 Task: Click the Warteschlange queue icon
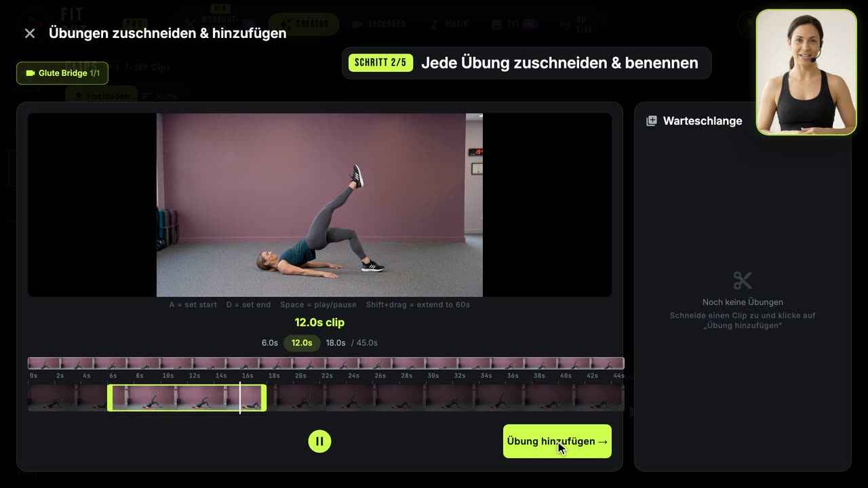[x=652, y=121]
